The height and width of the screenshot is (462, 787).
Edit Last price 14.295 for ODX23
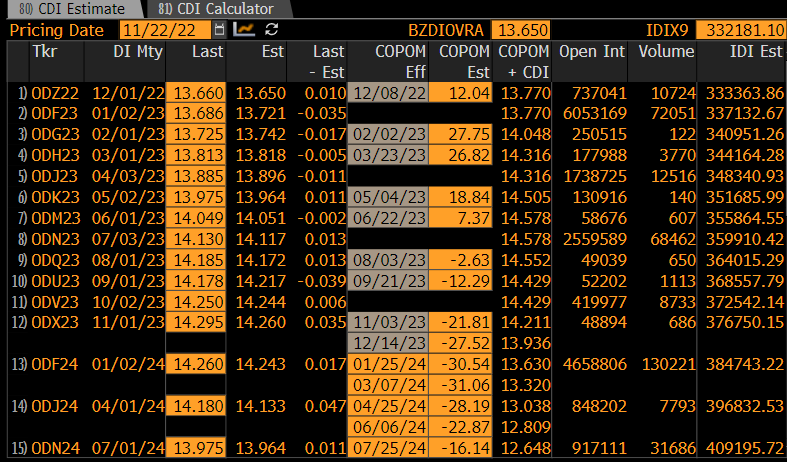(x=196, y=322)
